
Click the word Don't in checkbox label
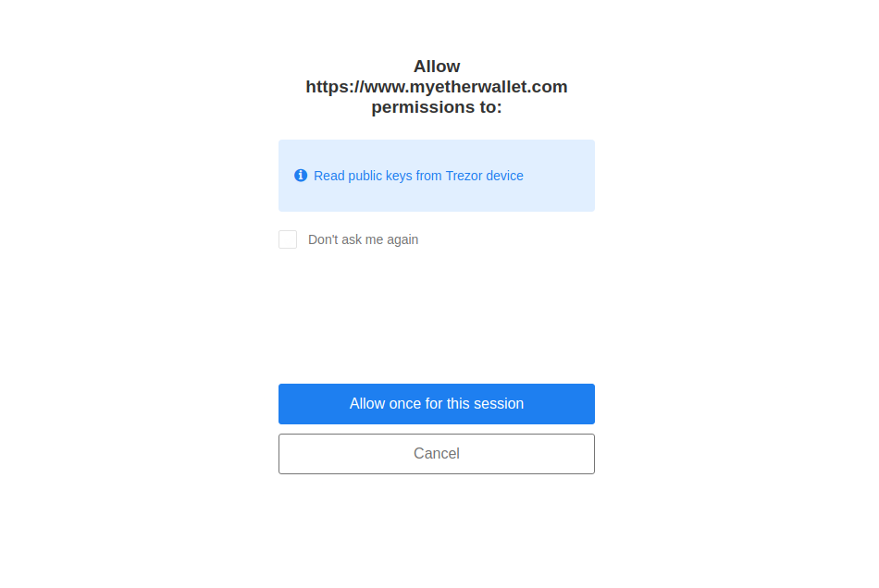(x=323, y=239)
